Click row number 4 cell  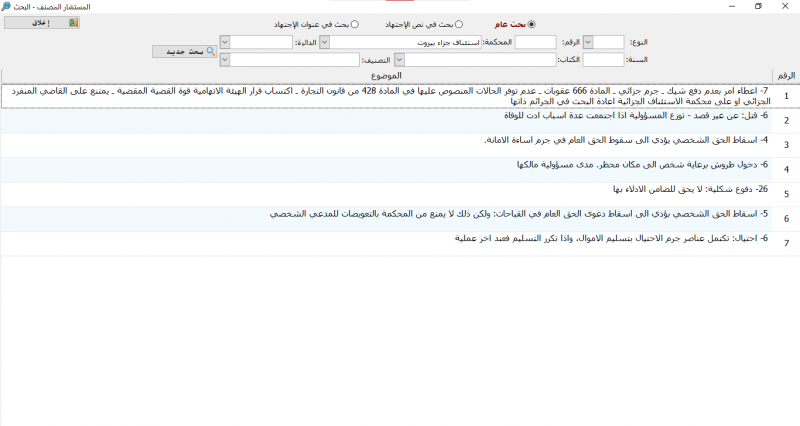(x=786, y=170)
